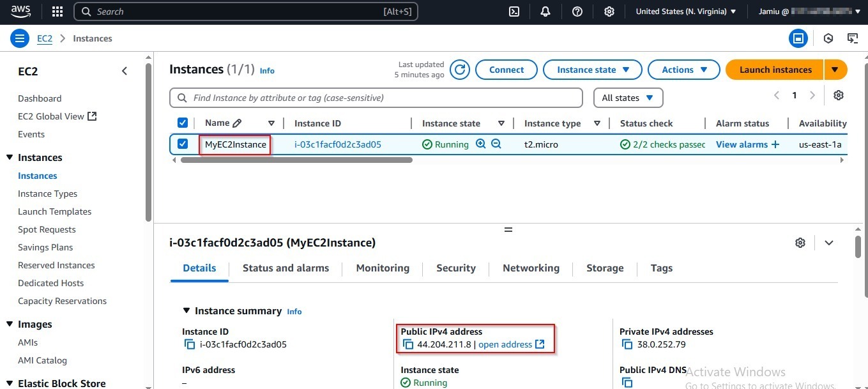Collapse the details panel with the chevron
This screenshot has height=389, width=868.
[829, 243]
